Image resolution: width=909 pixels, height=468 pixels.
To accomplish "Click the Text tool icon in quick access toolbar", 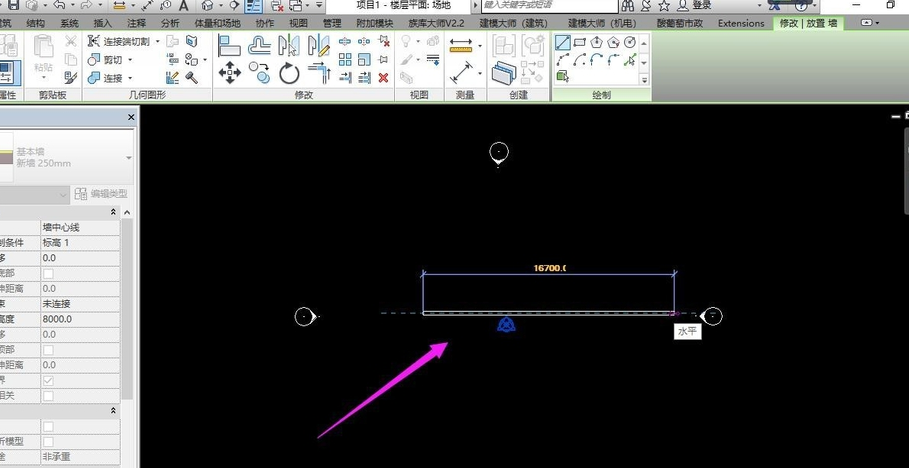I will point(184,6).
